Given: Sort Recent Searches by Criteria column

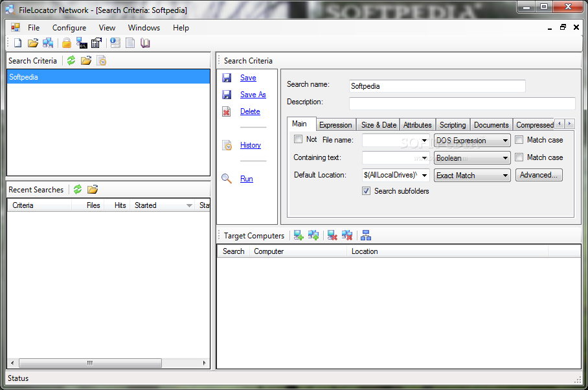Looking at the screenshot, I should [x=40, y=205].
